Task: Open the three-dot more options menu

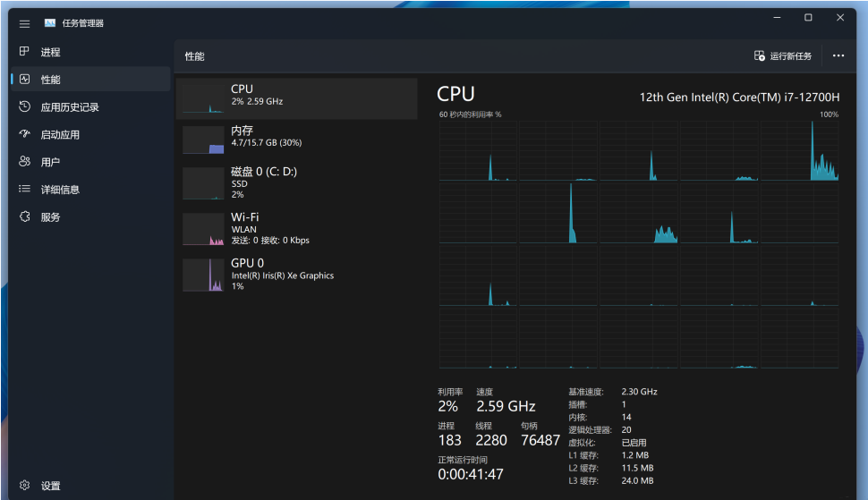Action: (x=838, y=55)
